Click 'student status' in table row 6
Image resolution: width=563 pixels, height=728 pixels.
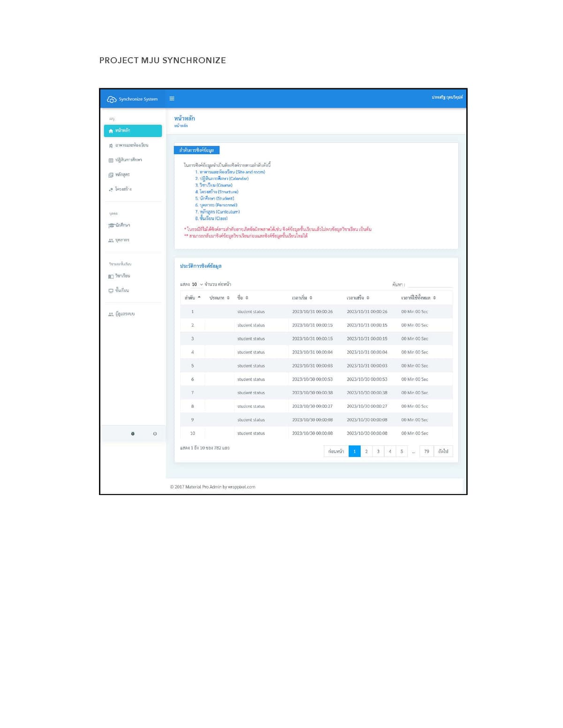(251, 379)
